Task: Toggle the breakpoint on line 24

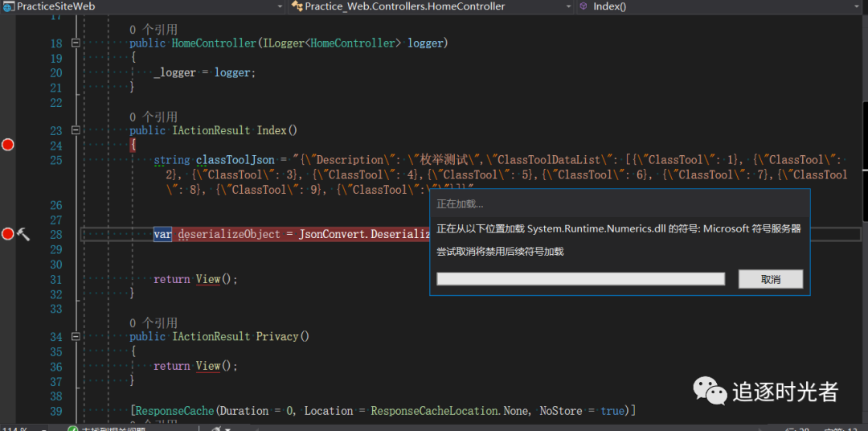Action: click(8, 145)
